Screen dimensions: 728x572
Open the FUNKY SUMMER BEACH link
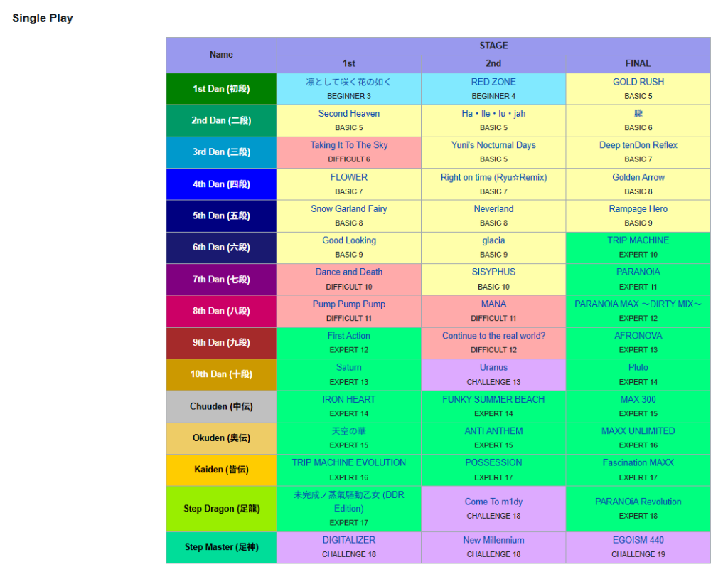tap(493, 399)
